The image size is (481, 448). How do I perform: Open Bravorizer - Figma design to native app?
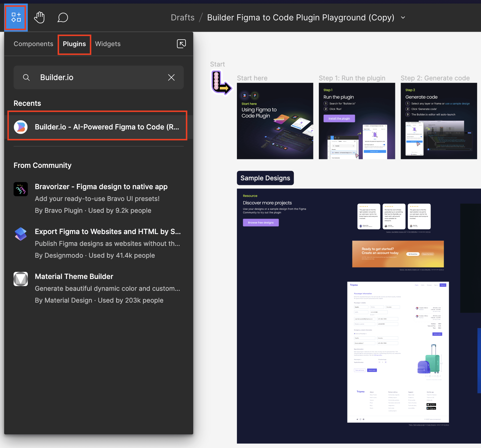[x=101, y=187]
